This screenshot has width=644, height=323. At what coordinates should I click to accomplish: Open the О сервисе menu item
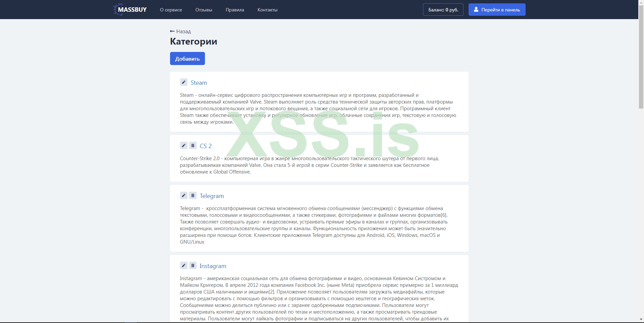[171, 10]
